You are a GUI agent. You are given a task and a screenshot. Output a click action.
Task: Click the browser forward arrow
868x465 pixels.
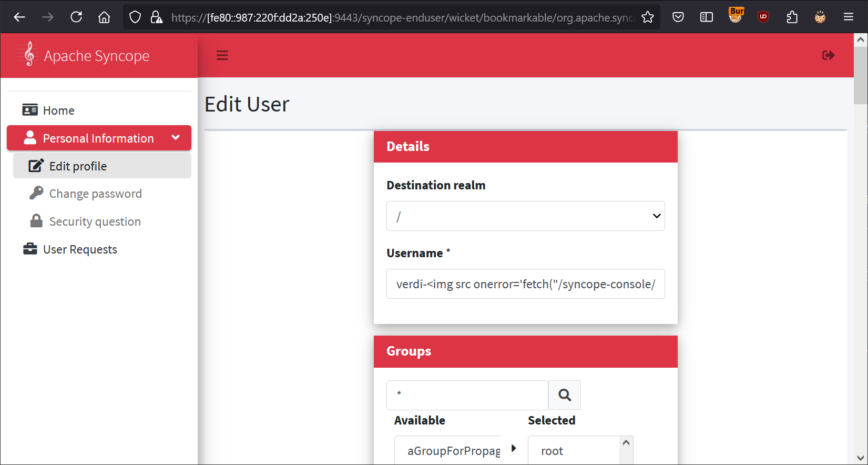[48, 17]
